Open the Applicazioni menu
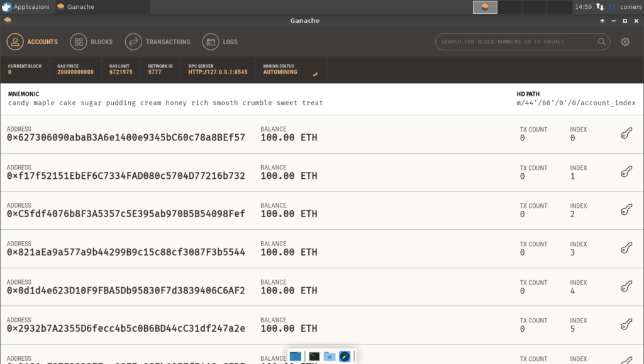 click(x=25, y=7)
